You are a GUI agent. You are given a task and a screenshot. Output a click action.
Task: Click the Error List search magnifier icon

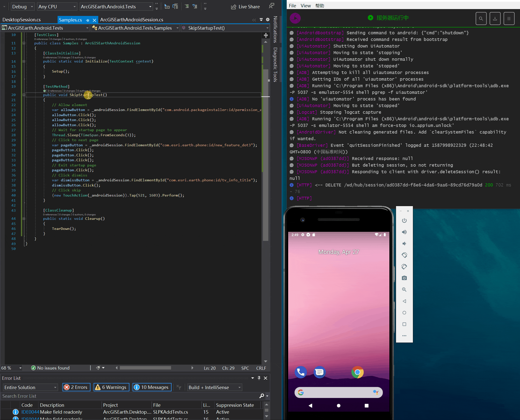[262, 396]
